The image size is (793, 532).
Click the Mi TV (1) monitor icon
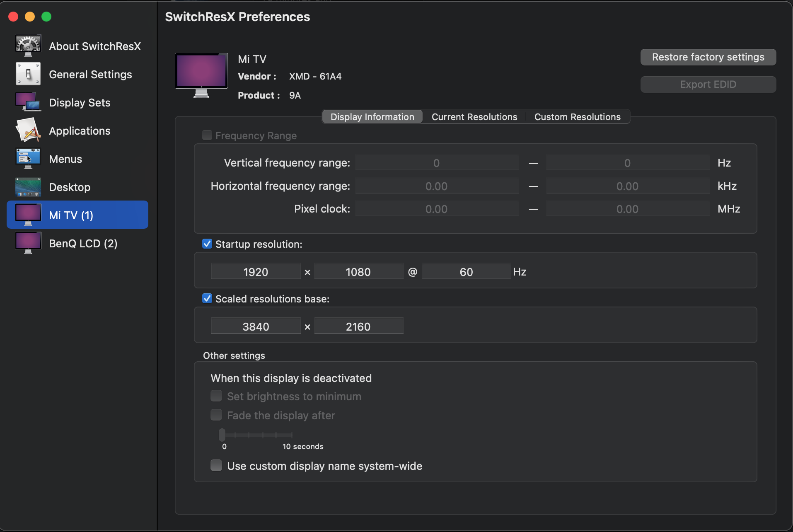tap(28, 215)
